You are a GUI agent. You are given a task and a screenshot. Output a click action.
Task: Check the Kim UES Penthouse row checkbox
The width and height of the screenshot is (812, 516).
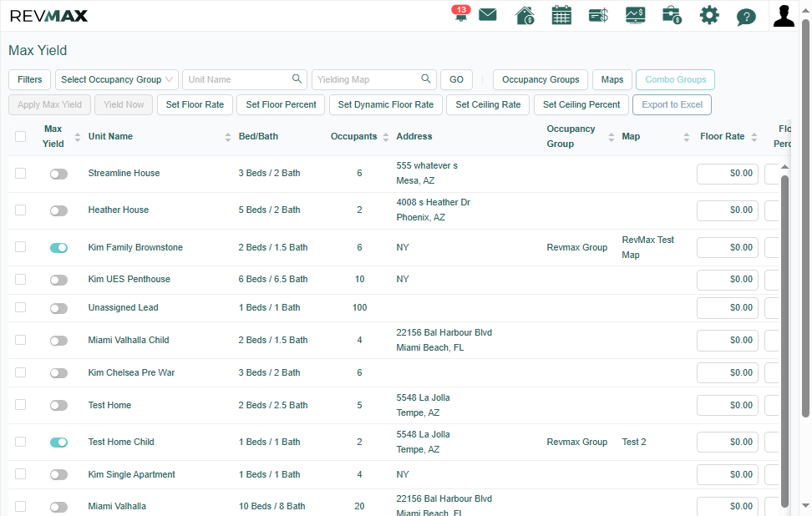[x=20, y=279]
